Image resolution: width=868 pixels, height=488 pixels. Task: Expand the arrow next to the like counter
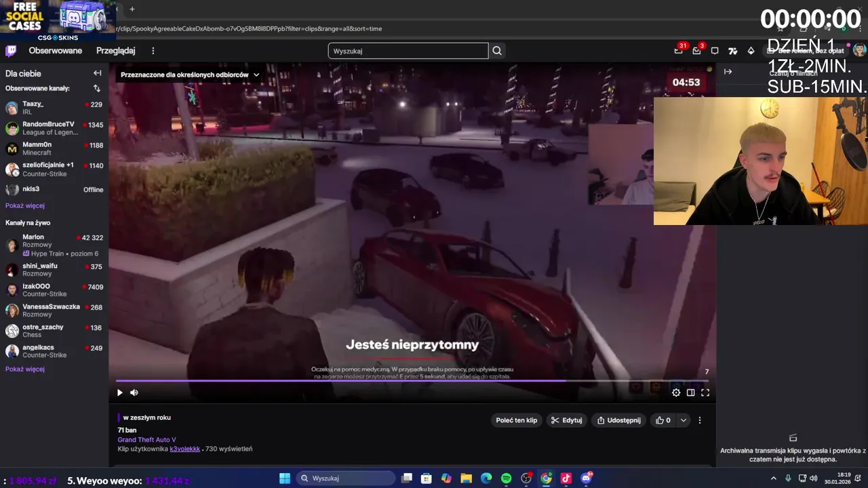(684, 420)
